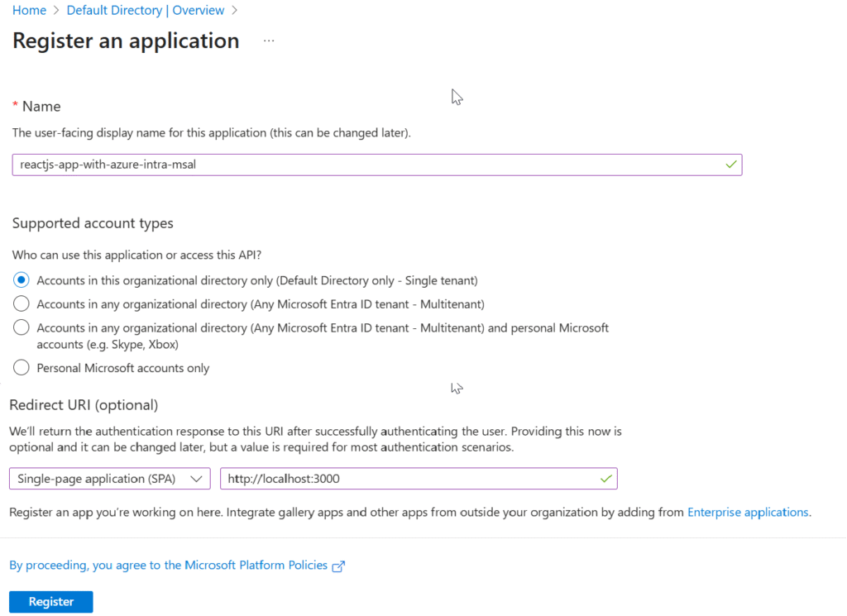Select multitenant-only organizational directory radio option

pos(22,303)
